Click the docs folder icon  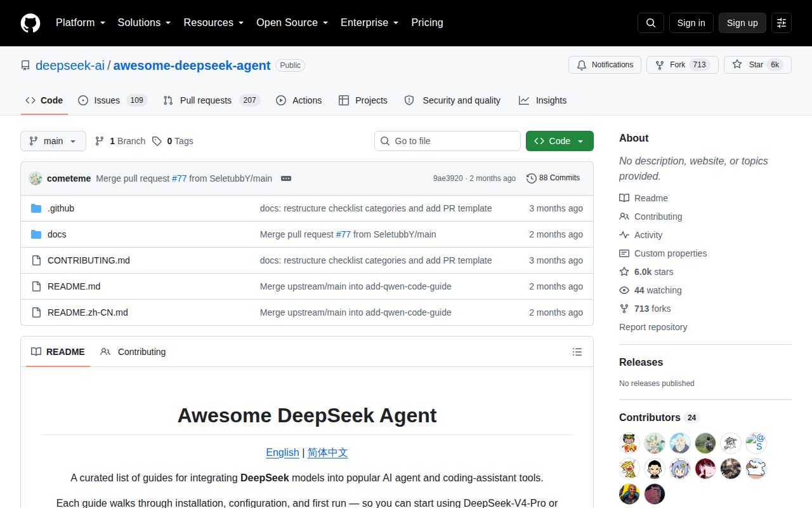click(x=36, y=234)
